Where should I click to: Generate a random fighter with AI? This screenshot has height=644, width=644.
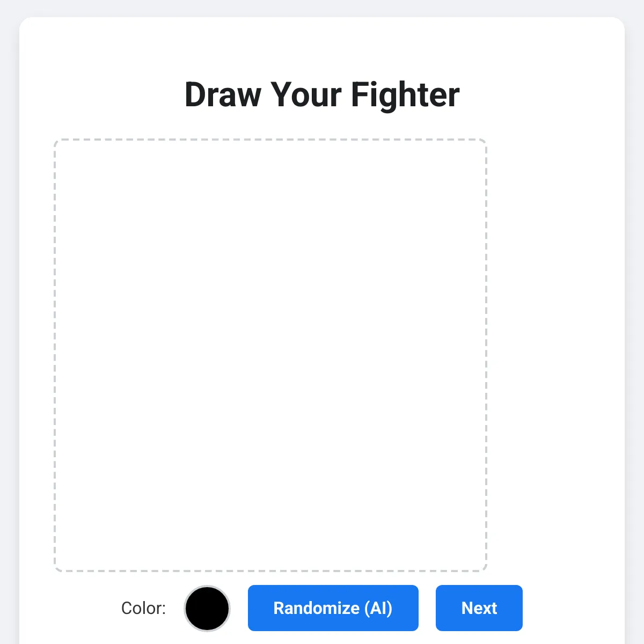pos(333,608)
